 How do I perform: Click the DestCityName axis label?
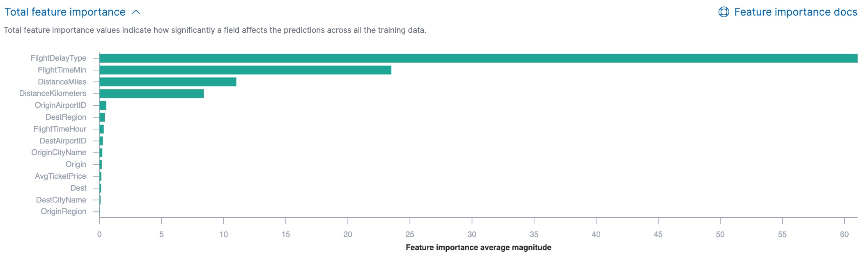61,200
